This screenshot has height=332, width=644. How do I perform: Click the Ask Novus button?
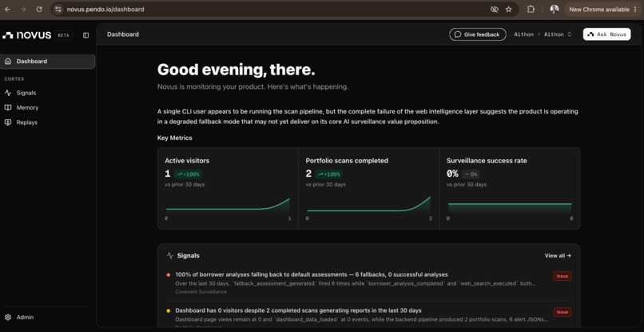606,34
